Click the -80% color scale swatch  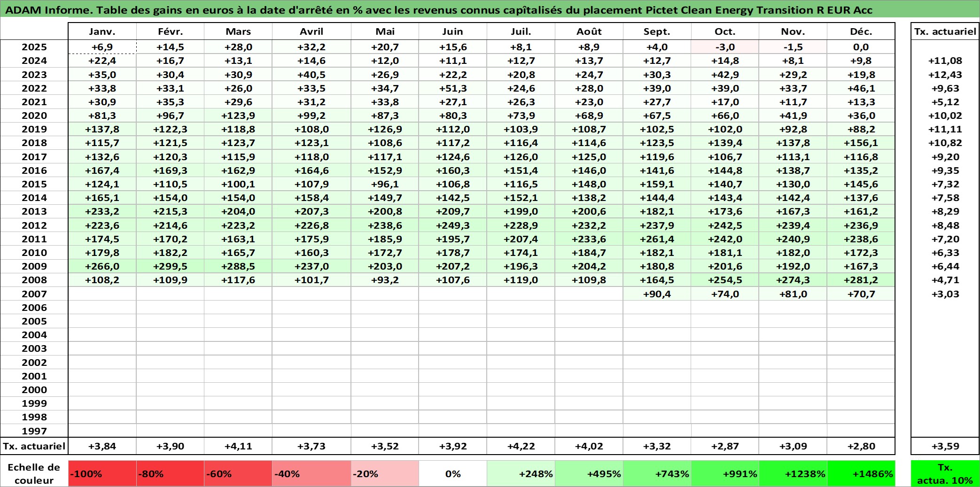(170, 473)
